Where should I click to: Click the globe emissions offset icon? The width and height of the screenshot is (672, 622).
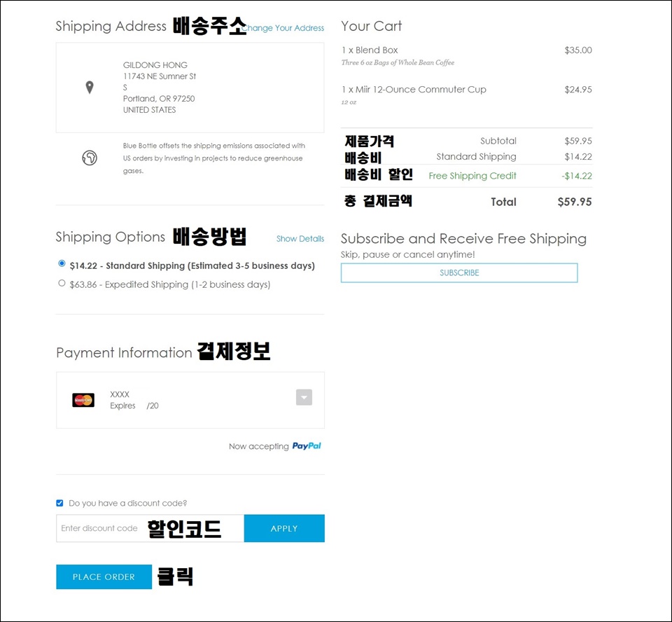pos(90,158)
